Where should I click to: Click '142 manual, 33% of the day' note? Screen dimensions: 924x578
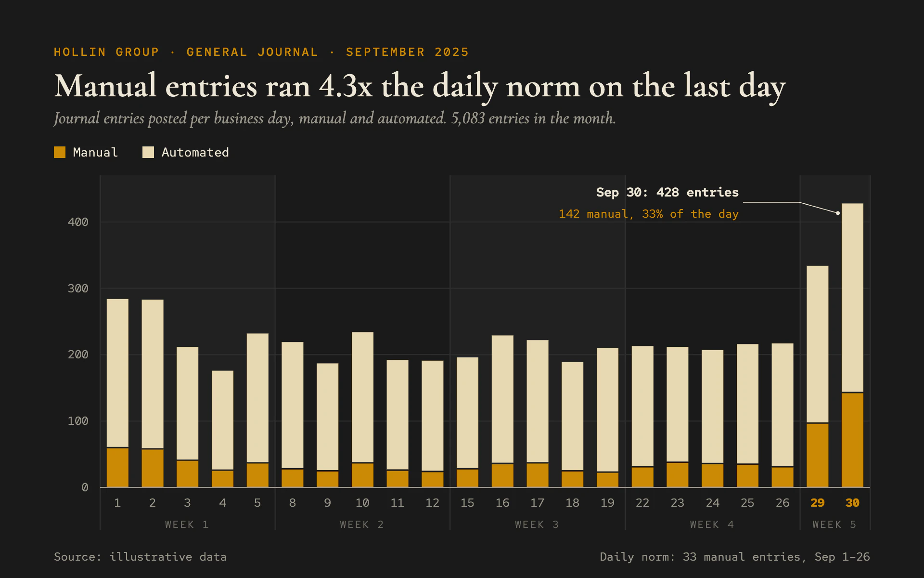pyautogui.click(x=648, y=214)
